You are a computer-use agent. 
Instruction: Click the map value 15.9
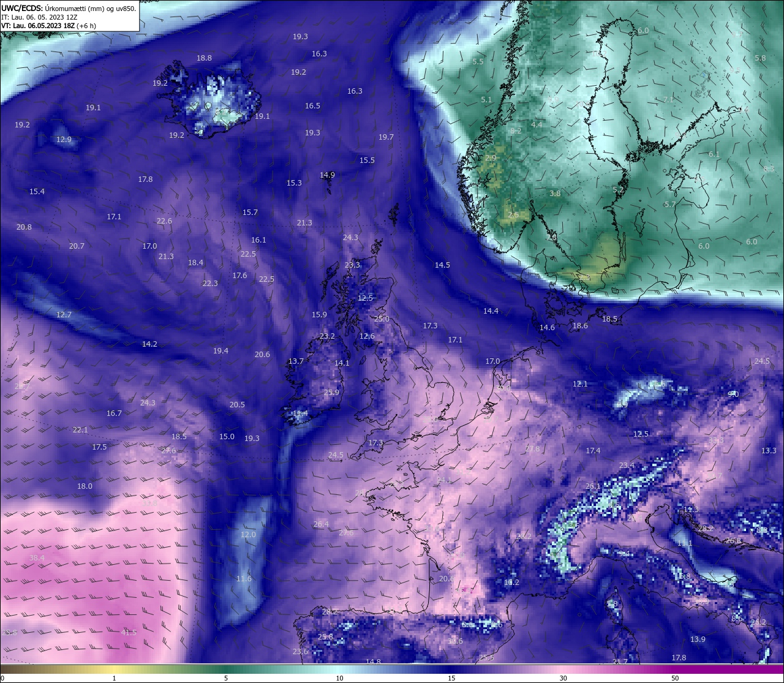pyautogui.click(x=319, y=315)
